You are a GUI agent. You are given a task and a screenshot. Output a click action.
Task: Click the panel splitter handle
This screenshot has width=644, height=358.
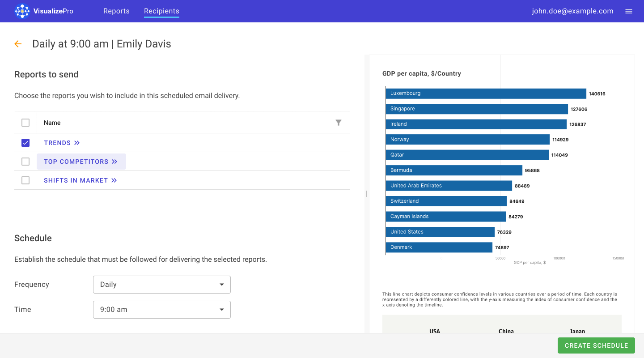tap(367, 194)
